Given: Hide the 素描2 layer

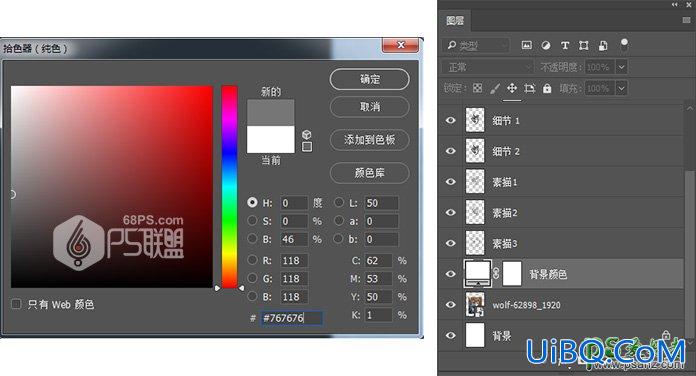Looking at the screenshot, I should 451,212.
